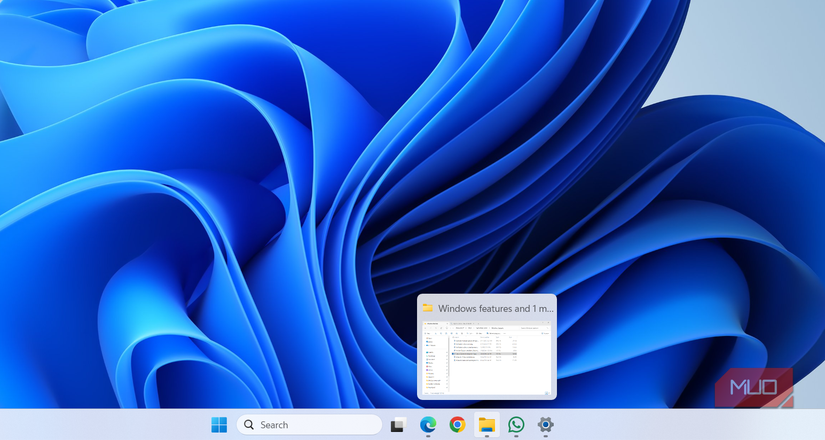The height and width of the screenshot is (440, 825).
Task: Click the File Explorer taskbar icon
Action: (x=487, y=425)
